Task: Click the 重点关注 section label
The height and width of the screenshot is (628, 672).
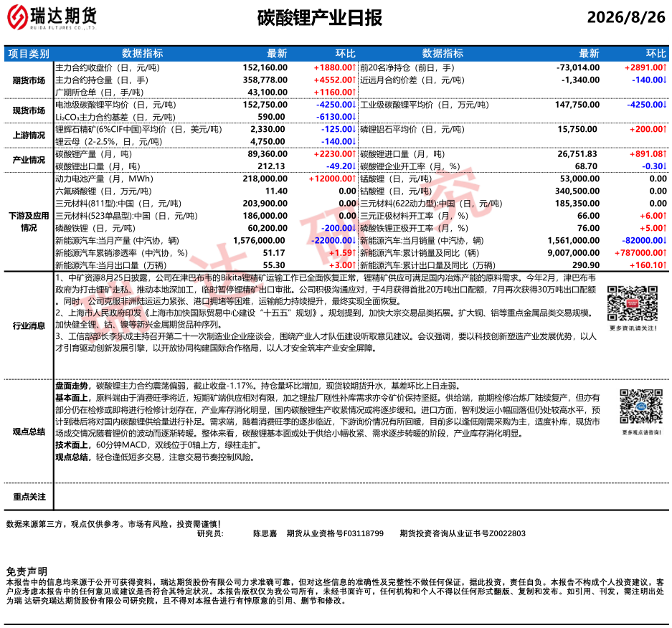Action: [29, 497]
